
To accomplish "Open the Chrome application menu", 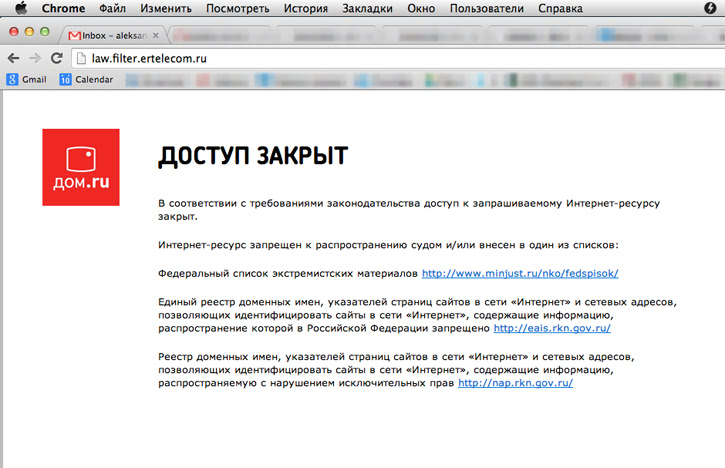I will click(x=63, y=8).
